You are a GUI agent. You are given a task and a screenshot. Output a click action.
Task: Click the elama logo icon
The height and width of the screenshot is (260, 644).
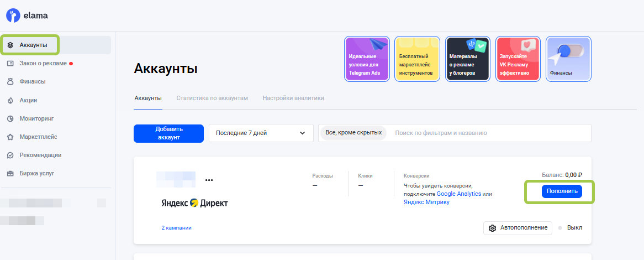13,15
